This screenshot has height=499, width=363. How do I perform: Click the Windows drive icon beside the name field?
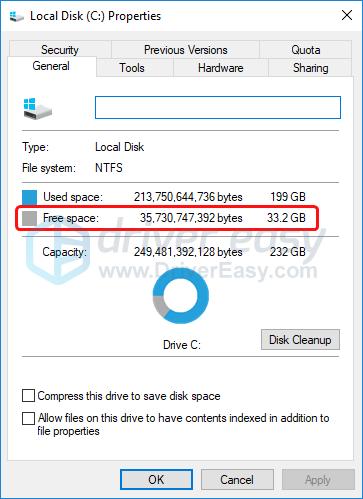(x=37, y=109)
